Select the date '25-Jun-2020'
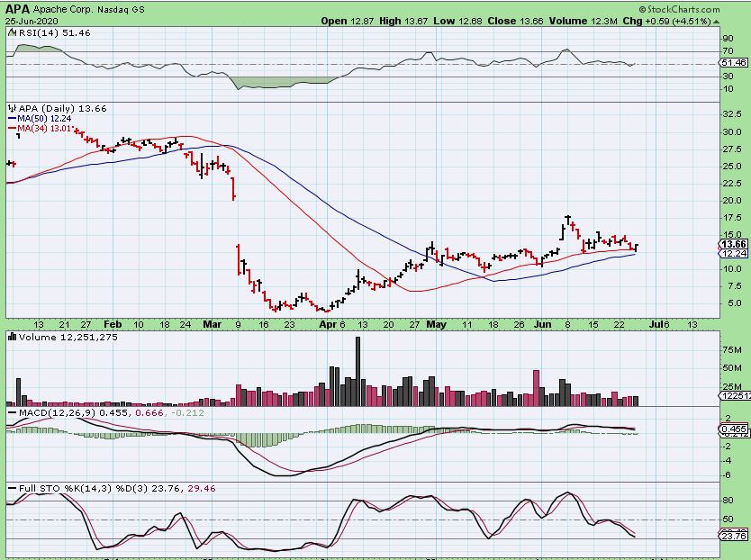Image resolution: width=751 pixels, height=560 pixels. (x=32, y=21)
